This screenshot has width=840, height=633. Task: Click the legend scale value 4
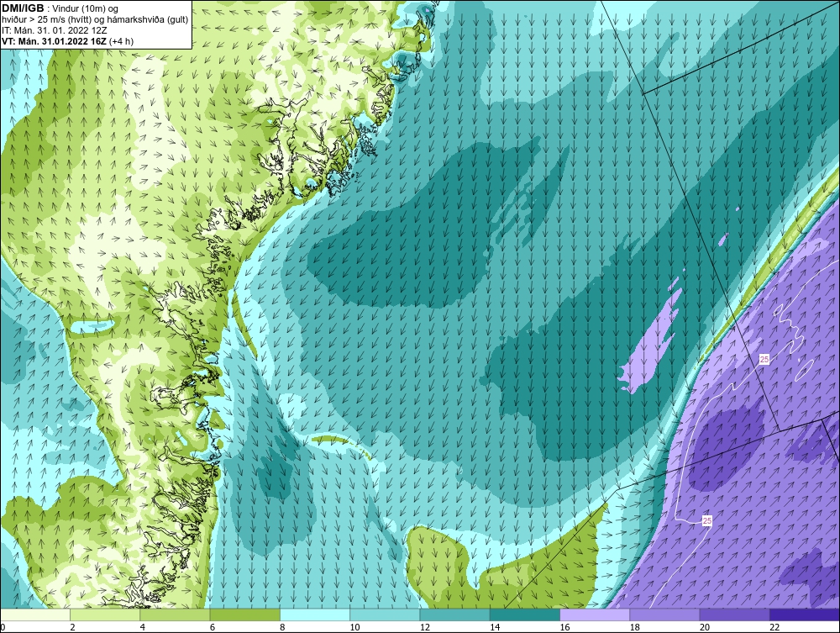pos(143,628)
